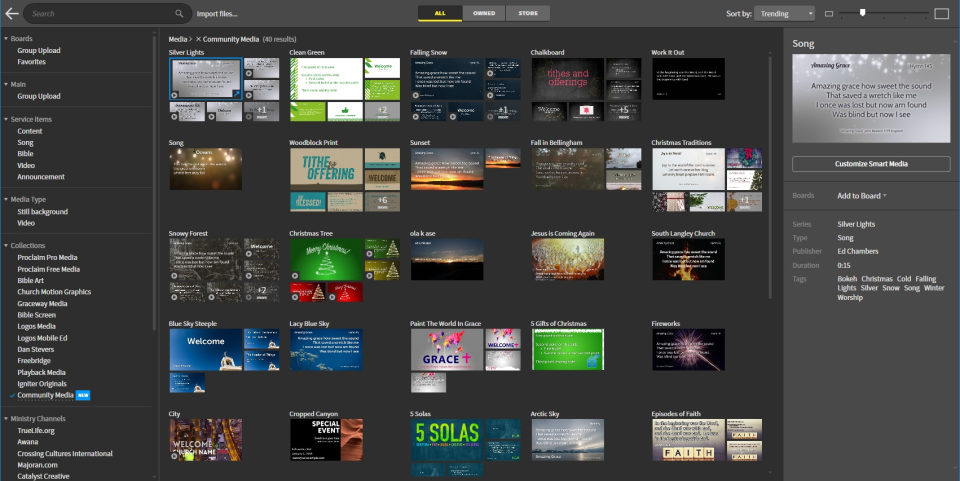Select Favorites under Boards
This screenshot has height=481, width=960.
[x=31, y=62]
